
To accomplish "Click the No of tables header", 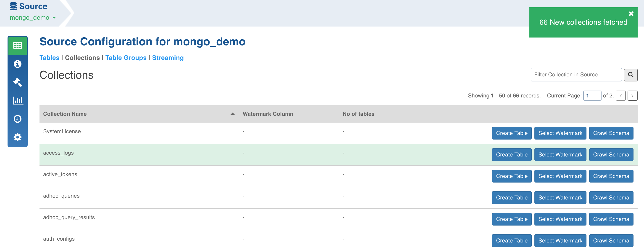I will [x=358, y=114].
